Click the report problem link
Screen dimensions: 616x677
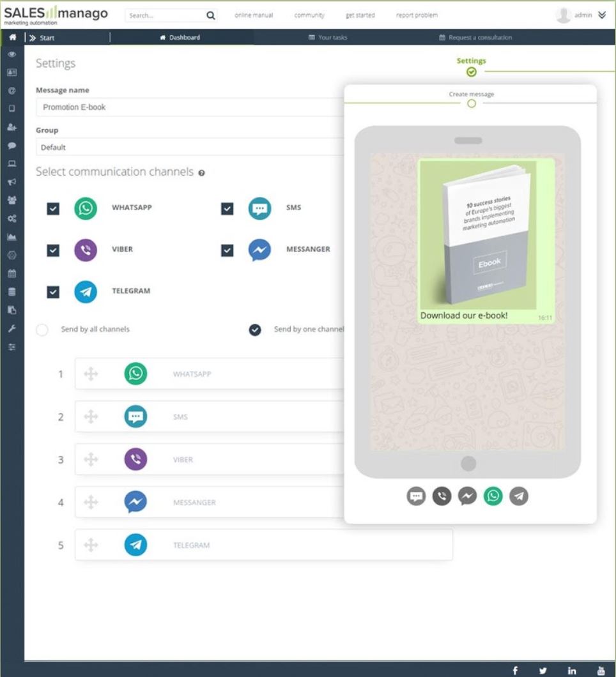[417, 15]
